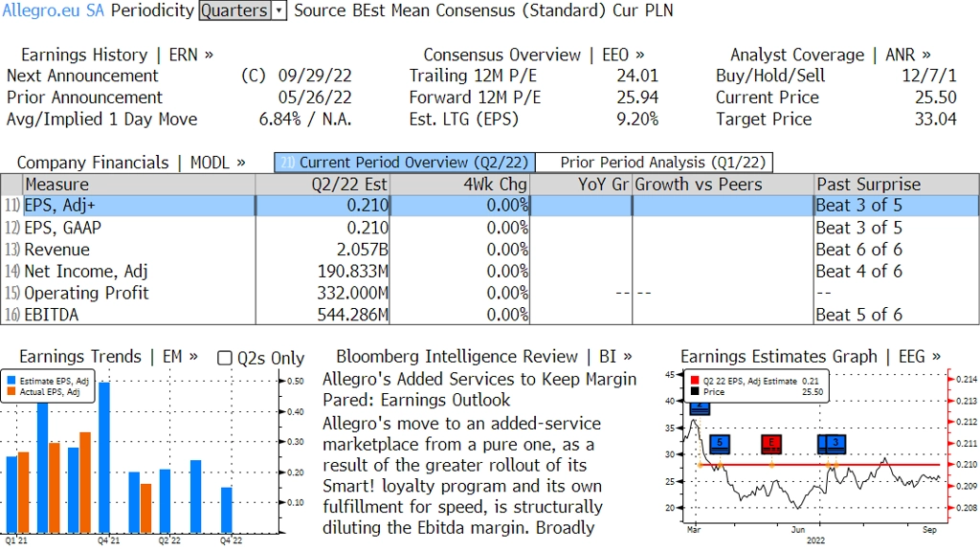Click the 4Wk Chg column header
The image size is (980, 549).
pyautogui.click(x=459, y=185)
